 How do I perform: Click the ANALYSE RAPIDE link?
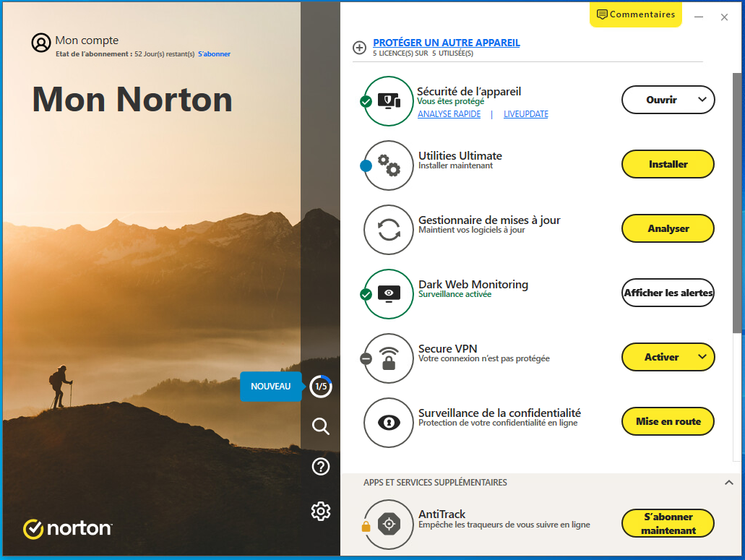click(449, 114)
